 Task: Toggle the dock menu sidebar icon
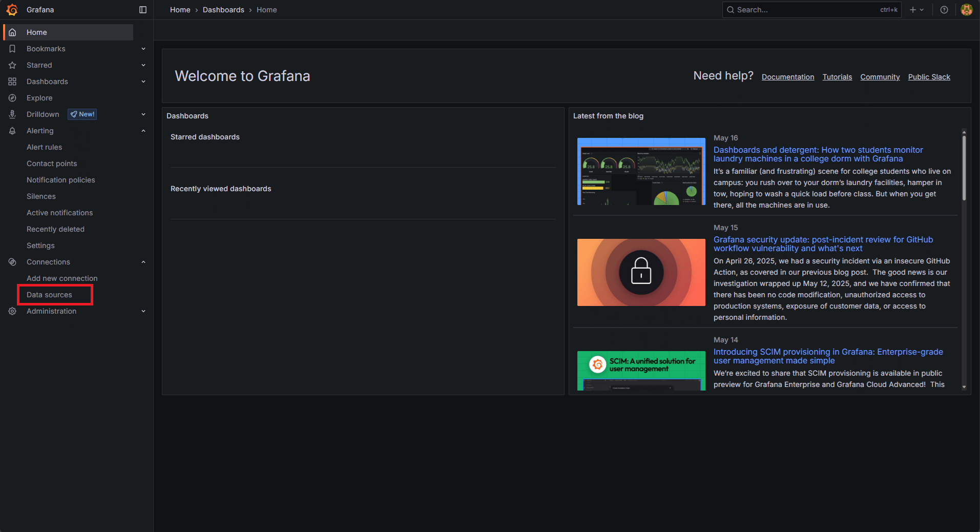point(143,10)
